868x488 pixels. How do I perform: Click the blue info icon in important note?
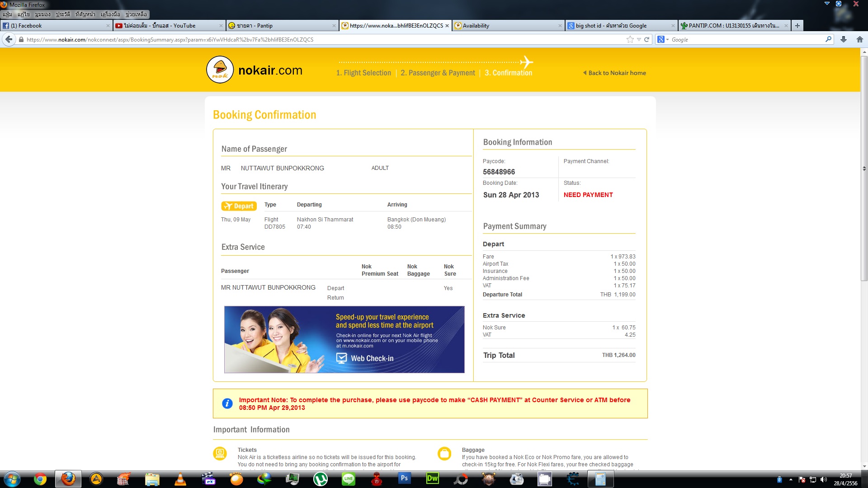pos(227,404)
